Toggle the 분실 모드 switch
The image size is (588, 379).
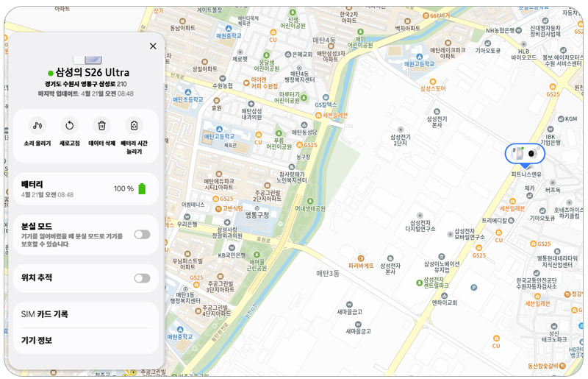142,235
